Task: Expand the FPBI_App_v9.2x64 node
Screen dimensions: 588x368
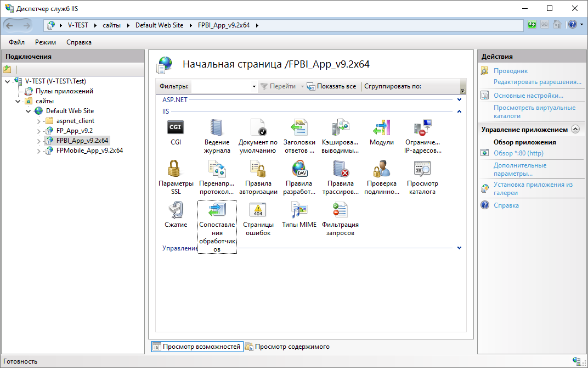Action: click(38, 141)
